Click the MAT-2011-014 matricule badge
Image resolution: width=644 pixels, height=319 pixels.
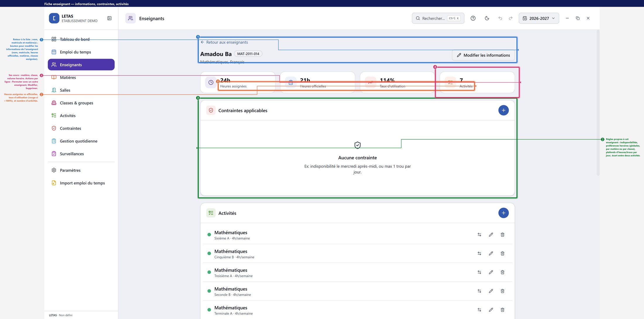[x=248, y=54]
